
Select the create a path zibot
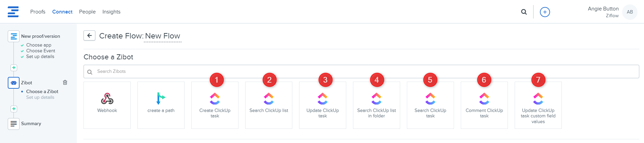coord(161,105)
